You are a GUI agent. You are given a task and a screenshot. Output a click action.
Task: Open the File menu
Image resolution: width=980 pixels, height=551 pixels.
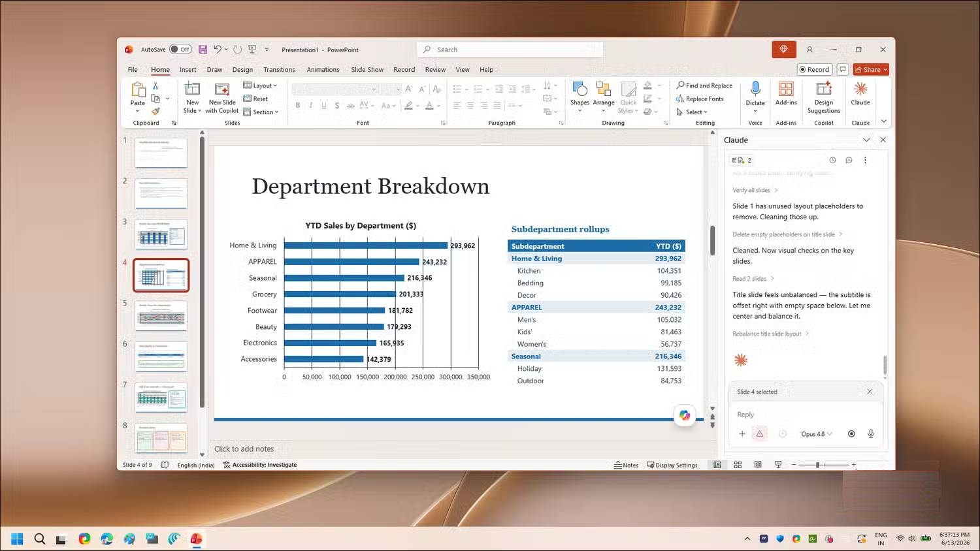coord(133,69)
